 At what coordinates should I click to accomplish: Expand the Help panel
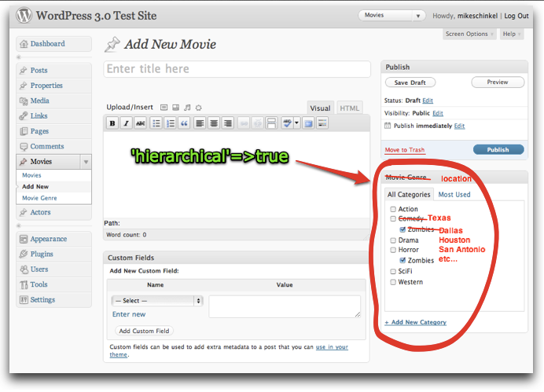pyautogui.click(x=512, y=34)
